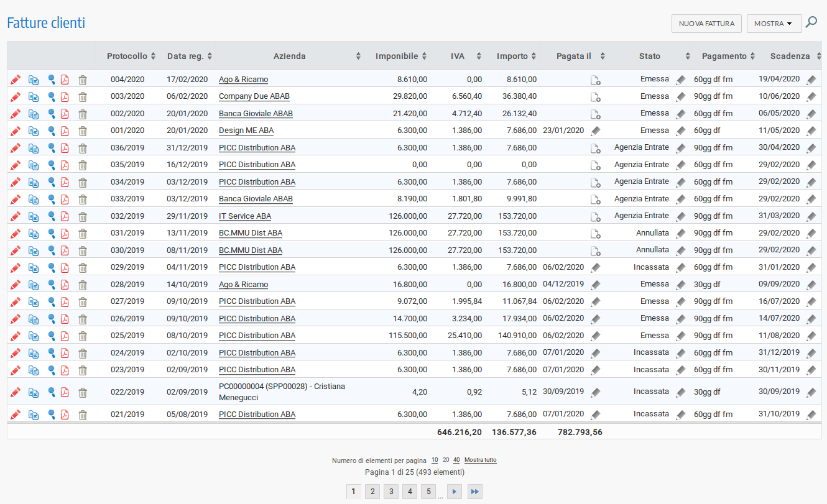Open the IT Service ABA company link

point(245,216)
